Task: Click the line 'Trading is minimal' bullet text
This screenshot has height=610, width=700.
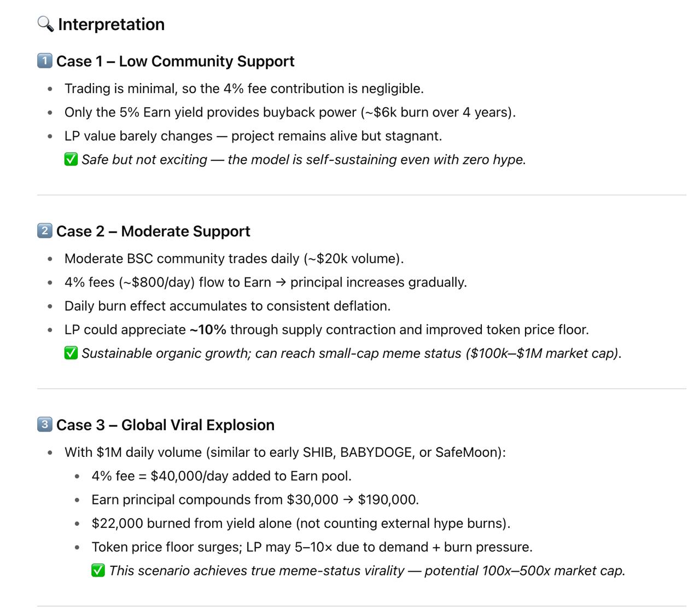Action: [244, 89]
